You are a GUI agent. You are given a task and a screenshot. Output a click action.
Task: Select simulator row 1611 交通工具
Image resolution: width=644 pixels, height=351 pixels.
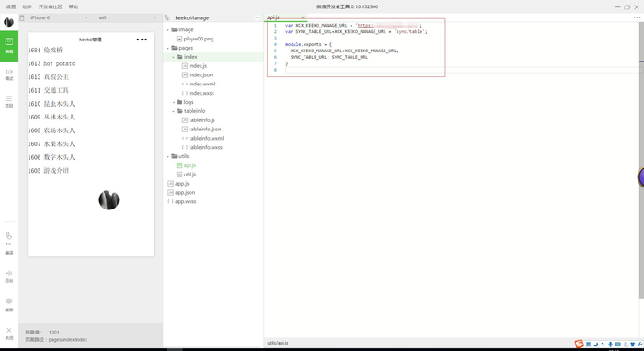tap(90, 90)
